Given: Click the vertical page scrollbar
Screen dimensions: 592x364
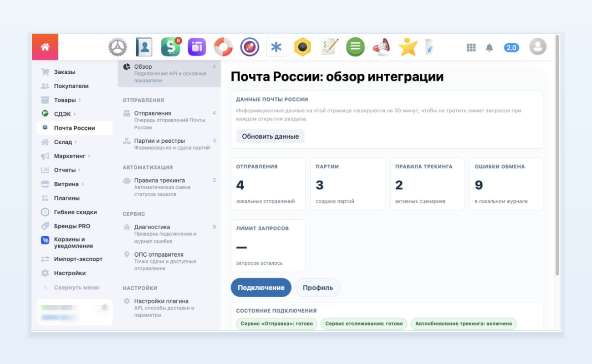Looking at the screenshot, I should point(557,155).
